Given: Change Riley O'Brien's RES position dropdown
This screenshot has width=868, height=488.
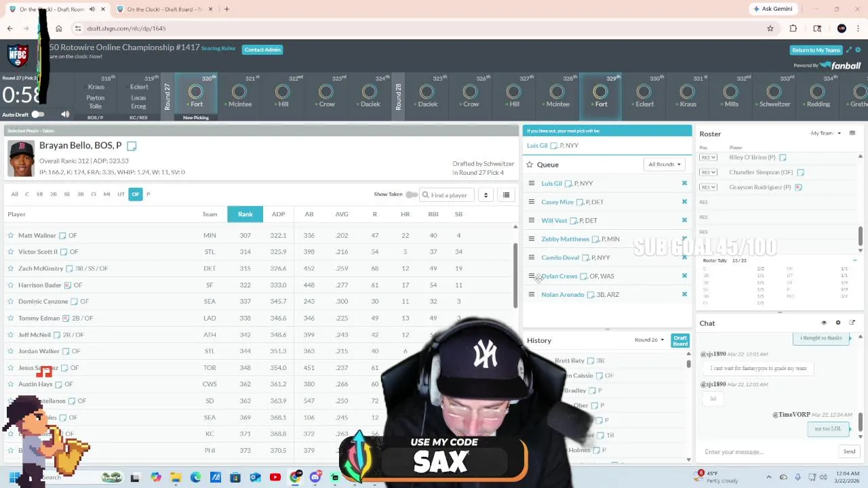Looking at the screenshot, I should point(709,158).
